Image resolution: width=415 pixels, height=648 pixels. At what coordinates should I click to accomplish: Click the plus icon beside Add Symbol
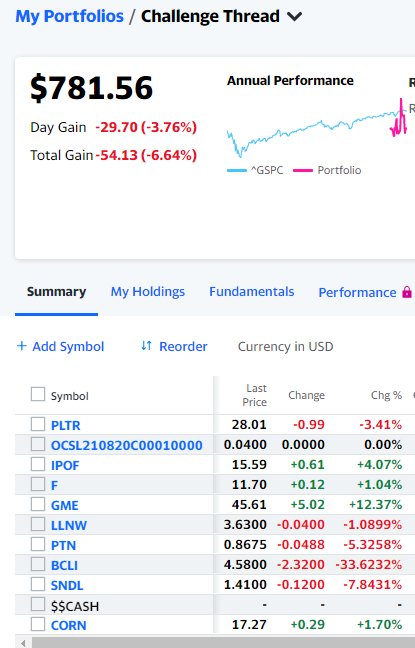pos(21,345)
